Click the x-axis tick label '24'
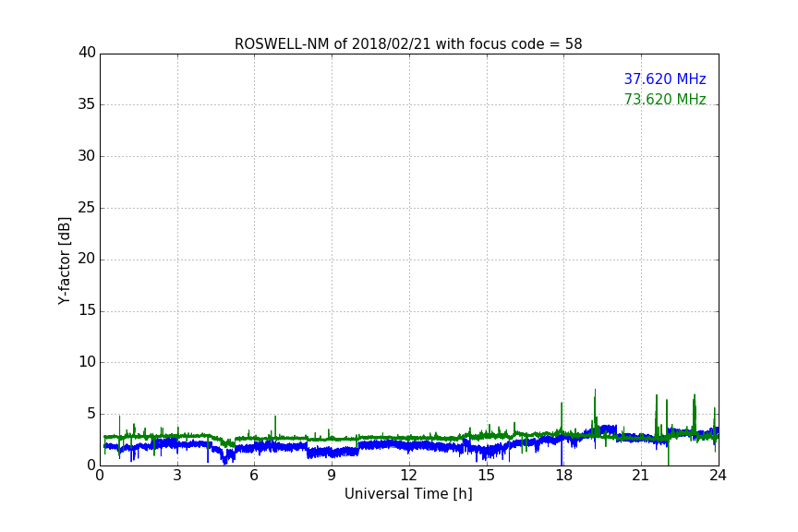This screenshot has width=798, height=532. 718,476
